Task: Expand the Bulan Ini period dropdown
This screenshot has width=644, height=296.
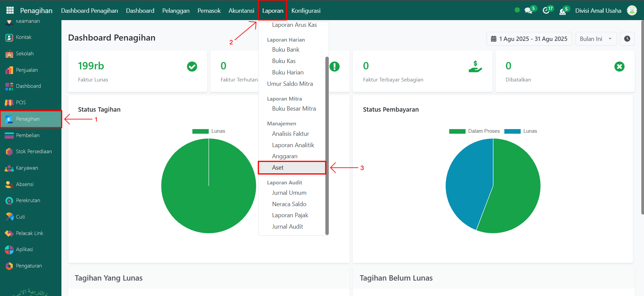Action: point(596,39)
